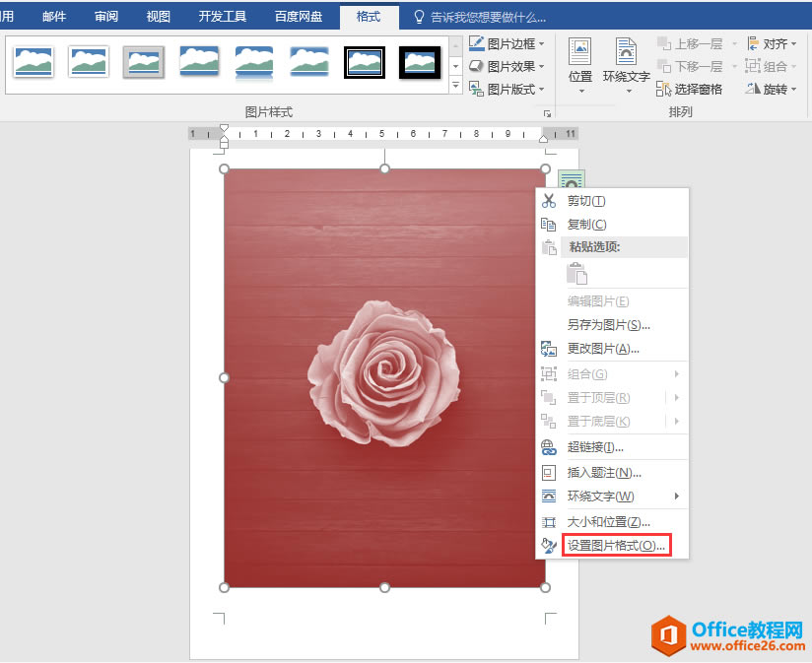Expand the Picture Effects dropdown arrow

(x=542, y=66)
